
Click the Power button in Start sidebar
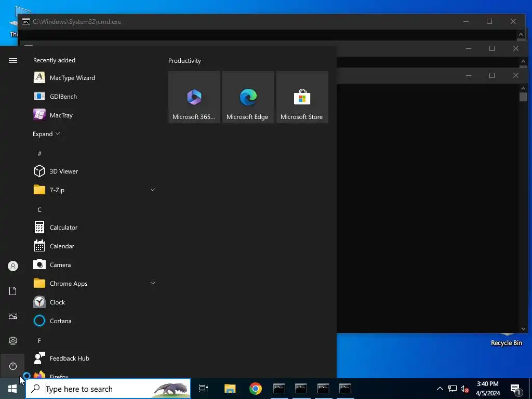(13, 366)
